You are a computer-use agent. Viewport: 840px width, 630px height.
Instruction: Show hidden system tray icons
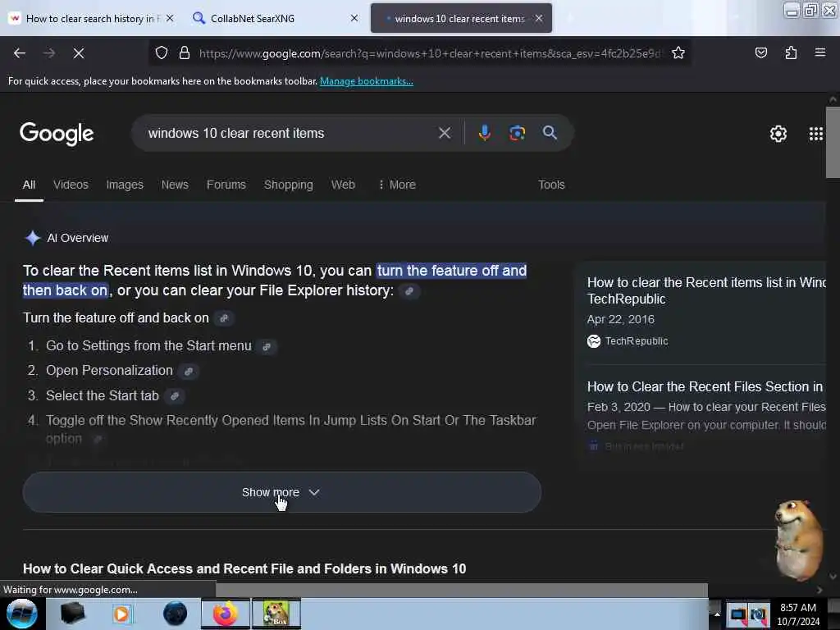pos(716,614)
